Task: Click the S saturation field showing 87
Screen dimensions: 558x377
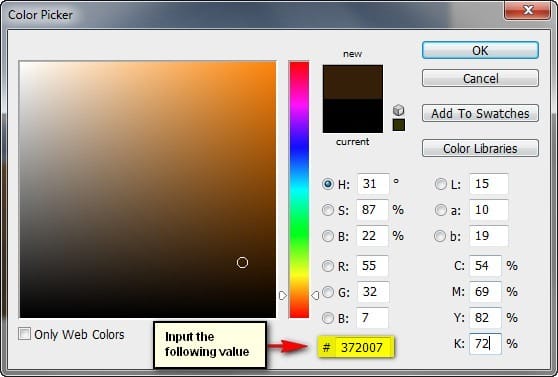Action: tap(373, 210)
